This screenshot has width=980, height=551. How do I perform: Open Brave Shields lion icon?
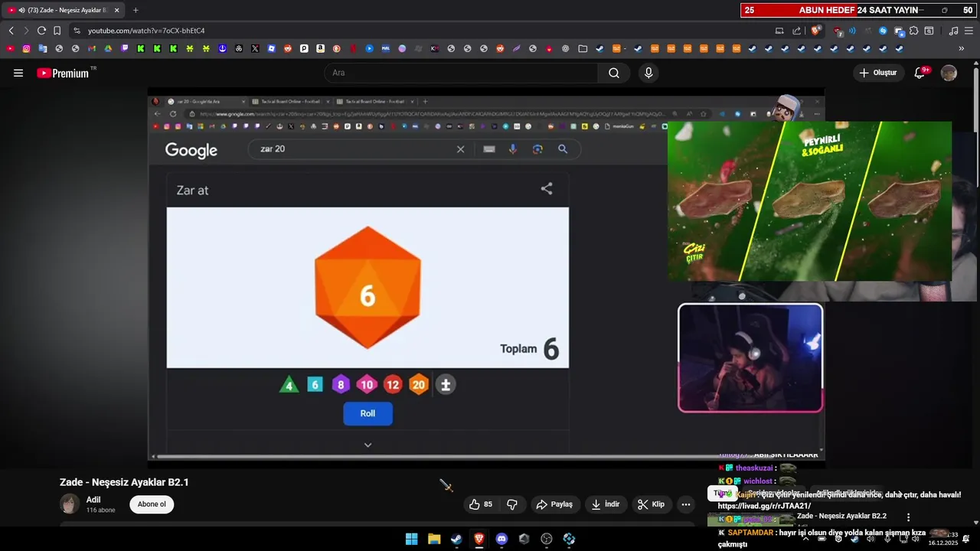(815, 31)
